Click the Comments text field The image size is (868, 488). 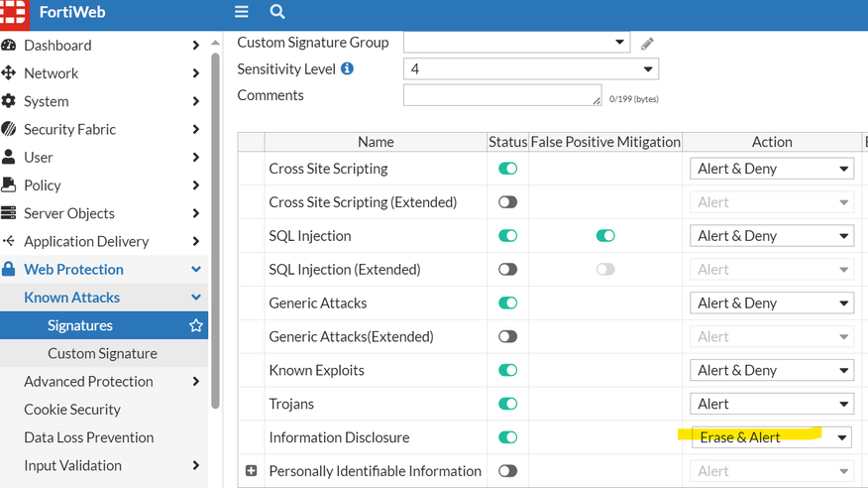coord(501,95)
